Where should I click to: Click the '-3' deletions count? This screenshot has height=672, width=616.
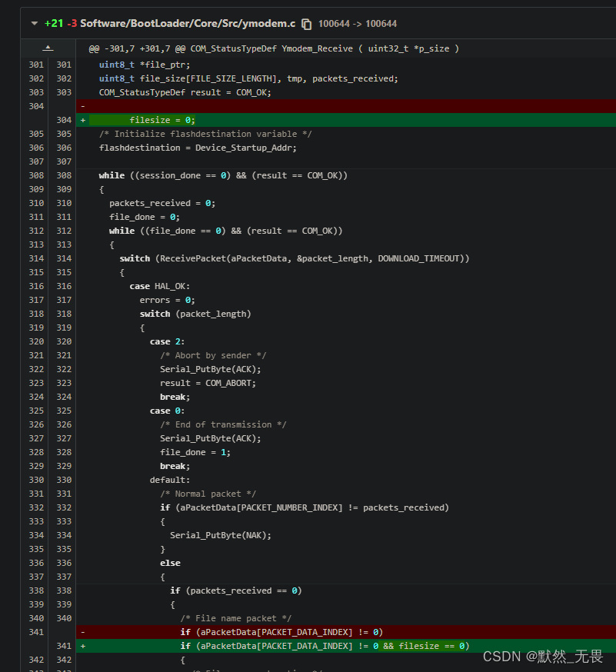click(x=72, y=24)
